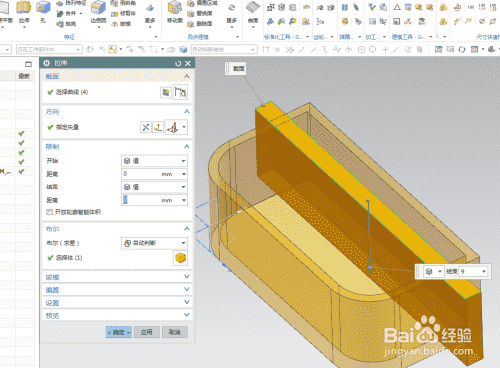Expand the Preview (预览) section

pos(117,315)
